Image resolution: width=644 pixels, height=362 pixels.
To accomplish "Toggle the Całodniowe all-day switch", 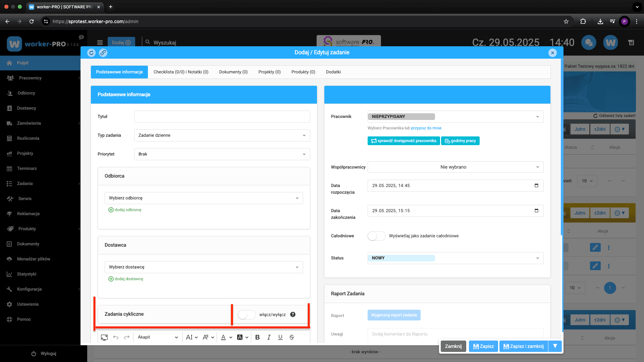I will pyautogui.click(x=376, y=236).
